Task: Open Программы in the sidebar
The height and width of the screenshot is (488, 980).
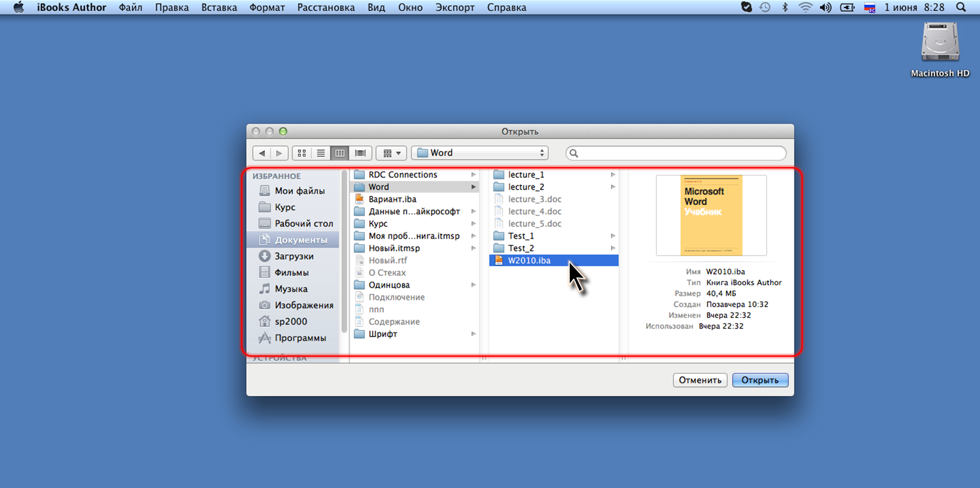Action: [300, 338]
